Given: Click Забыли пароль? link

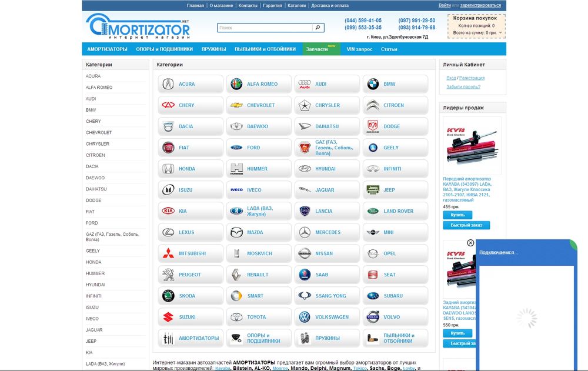Looking at the screenshot, I should (x=463, y=86).
